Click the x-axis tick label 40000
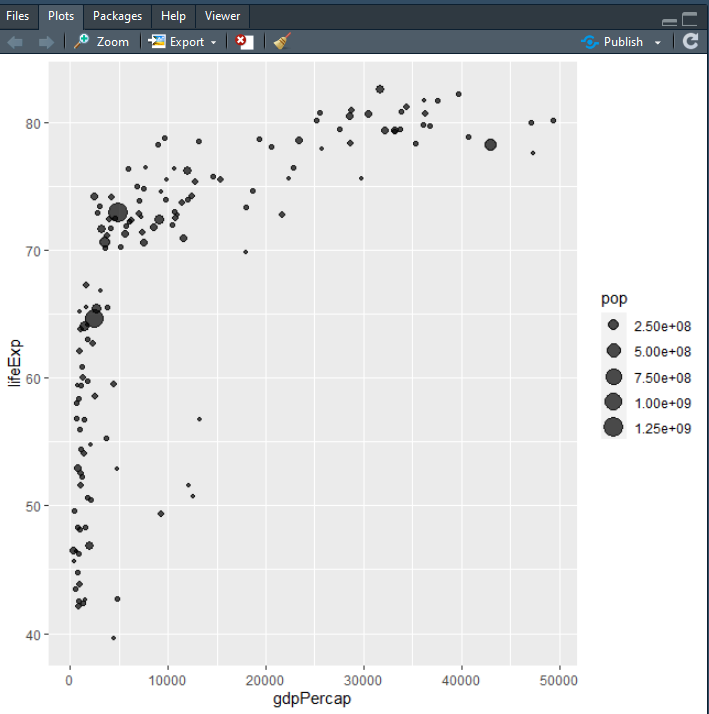The width and height of the screenshot is (709, 714). click(x=461, y=681)
